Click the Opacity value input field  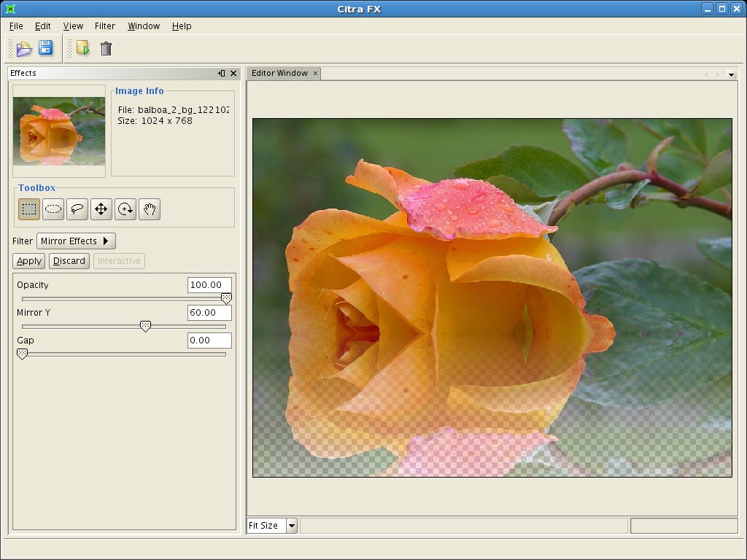click(209, 285)
